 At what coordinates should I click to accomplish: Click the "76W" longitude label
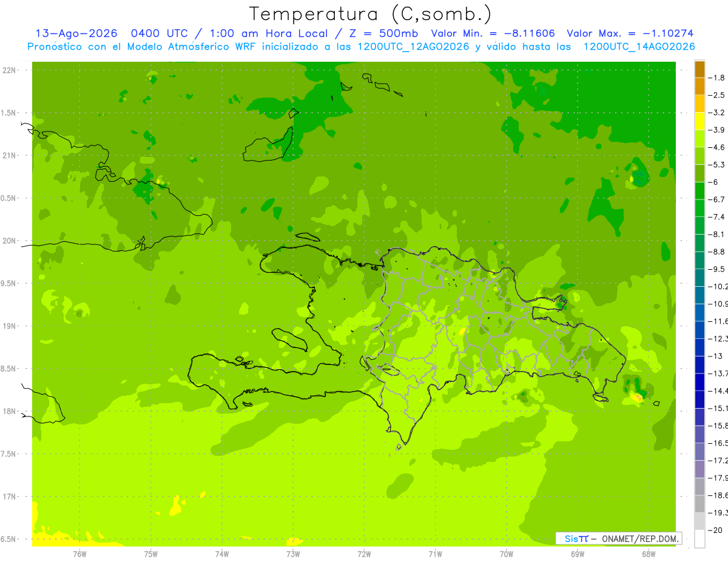pyautogui.click(x=79, y=554)
